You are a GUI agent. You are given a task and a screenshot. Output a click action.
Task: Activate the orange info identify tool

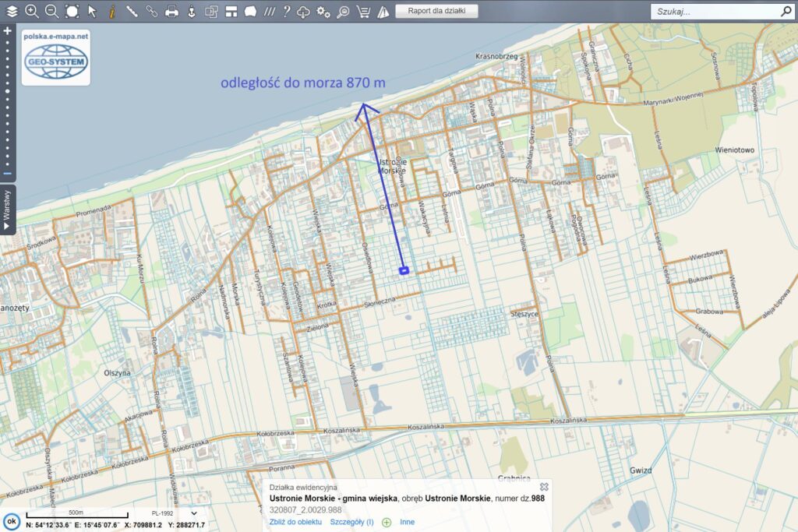(111, 11)
